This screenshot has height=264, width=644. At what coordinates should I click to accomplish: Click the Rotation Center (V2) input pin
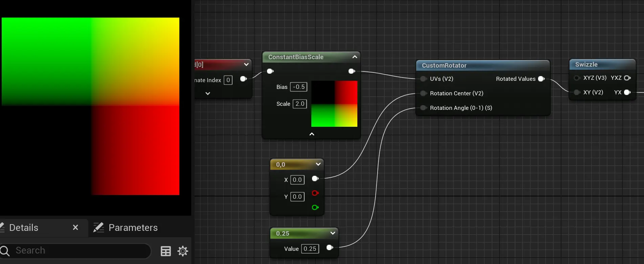(x=423, y=93)
